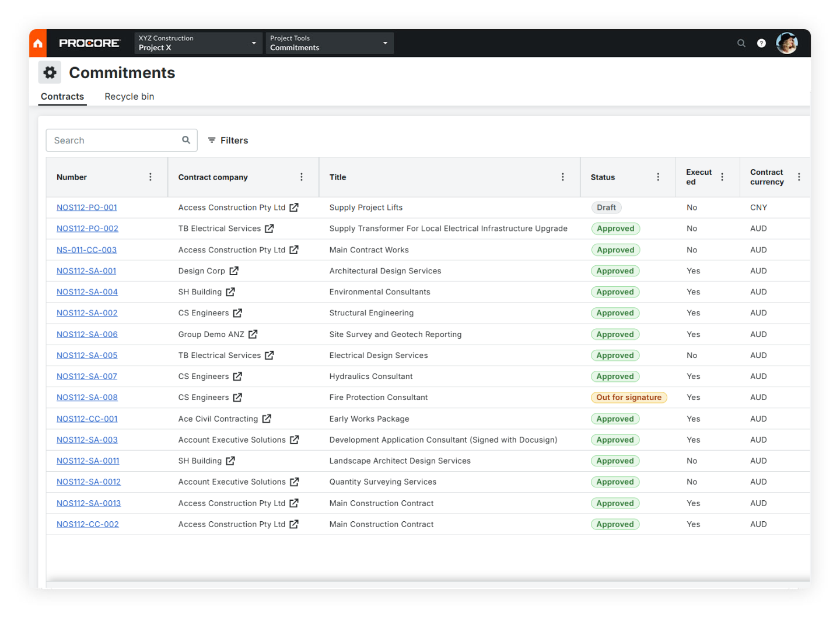Click the user profile avatar
Image resolution: width=840 pixels, height=618 pixels.
pyautogui.click(x=787, y=43)
